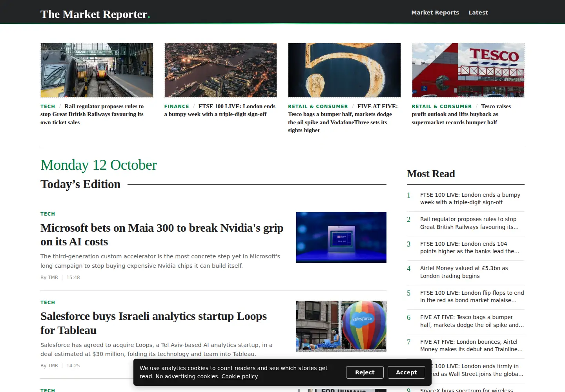This screenshot has width=565, height=392.
Task: Open Microsoft bets on Maia 300 headline
Action: click(162, 235)
